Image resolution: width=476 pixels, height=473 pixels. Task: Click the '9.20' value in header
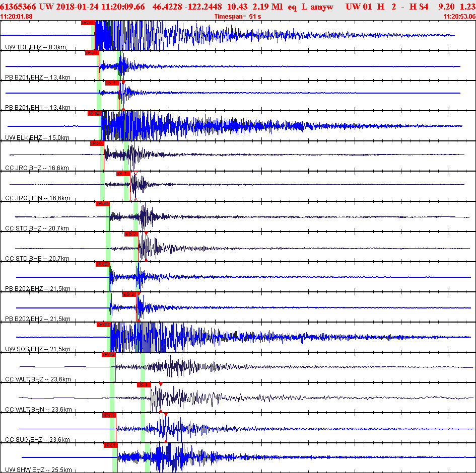pyautogui.click(x=446, y=7)
